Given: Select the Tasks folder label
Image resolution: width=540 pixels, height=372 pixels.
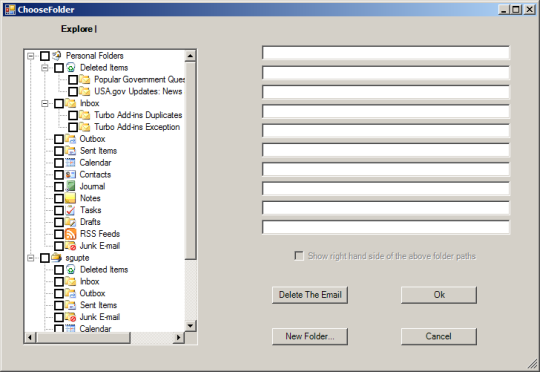Looking at the screenshot, I should tap(91, 210).
